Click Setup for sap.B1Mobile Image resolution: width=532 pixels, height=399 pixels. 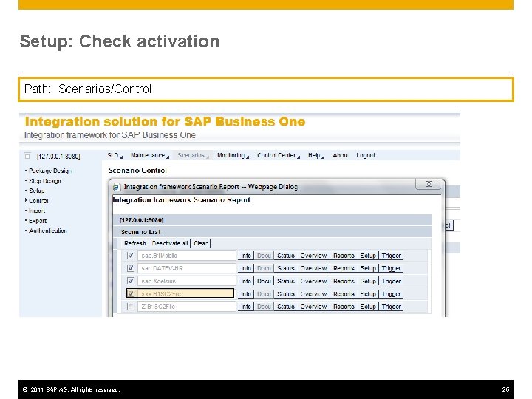coord(368,256)
